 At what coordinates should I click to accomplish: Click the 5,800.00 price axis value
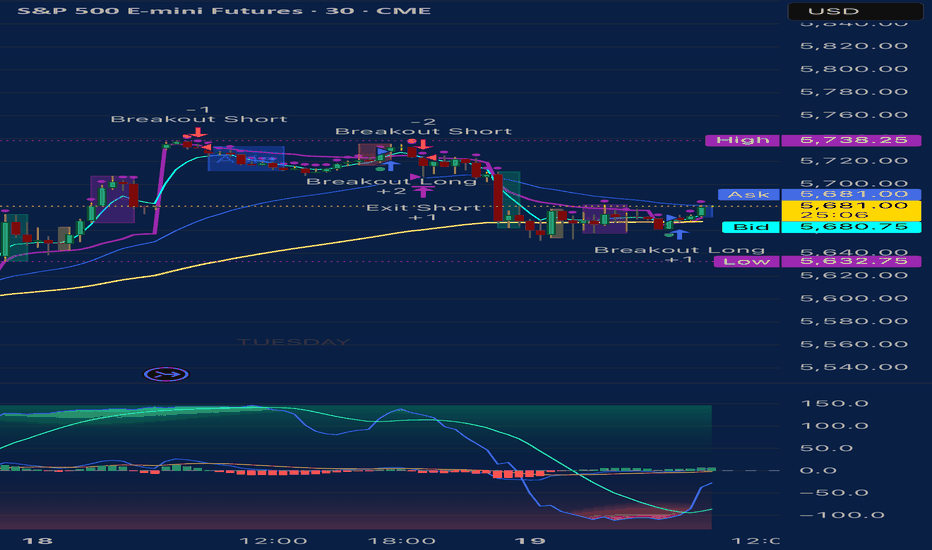[854, 69]
